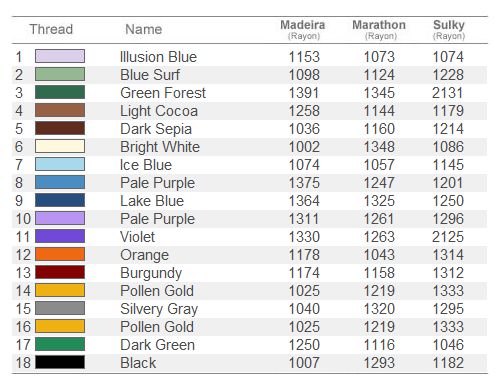Click Madeira code 1007 for Black
This screenshot has width=500, height=384.
(x=304, y=363)
